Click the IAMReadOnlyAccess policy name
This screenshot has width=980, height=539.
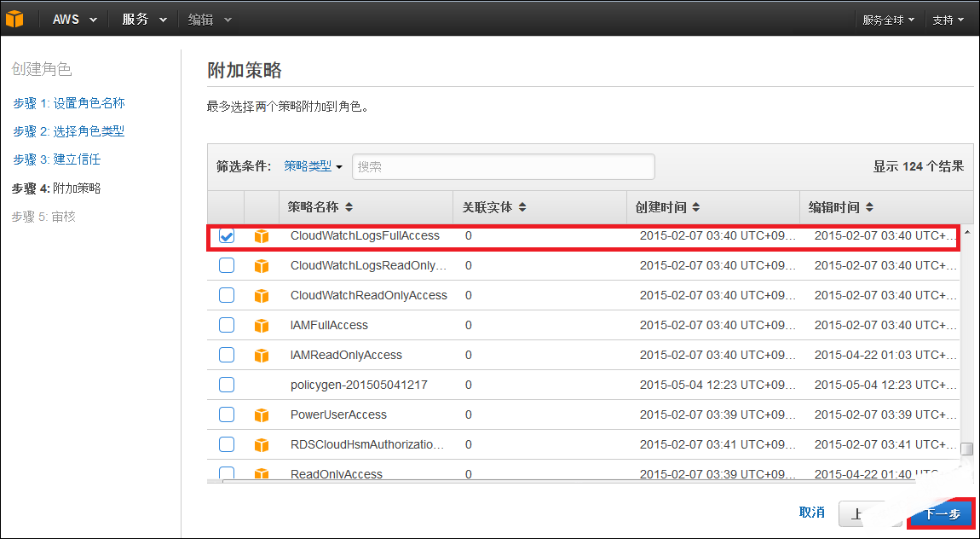pos(346,355)
